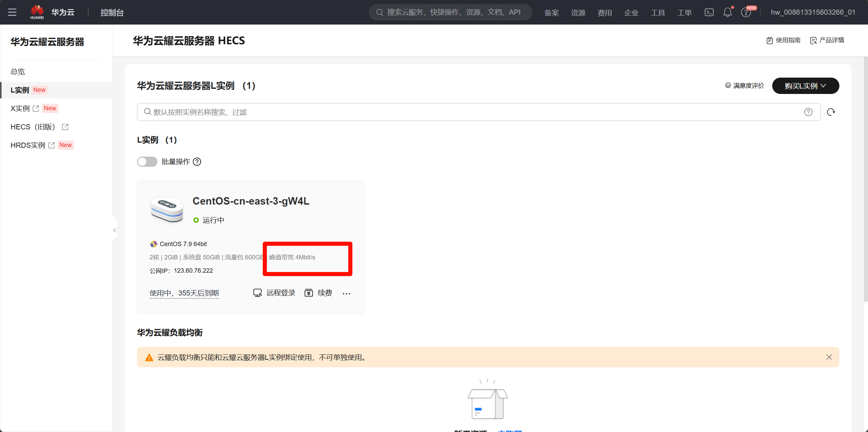Open the instance more actions ellipsis

(347, 293)
